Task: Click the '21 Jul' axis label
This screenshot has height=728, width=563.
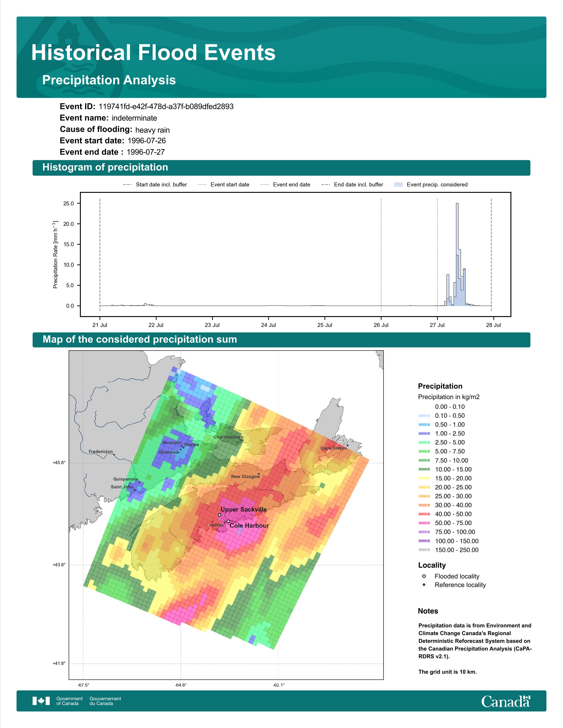Action: point(100,325)
